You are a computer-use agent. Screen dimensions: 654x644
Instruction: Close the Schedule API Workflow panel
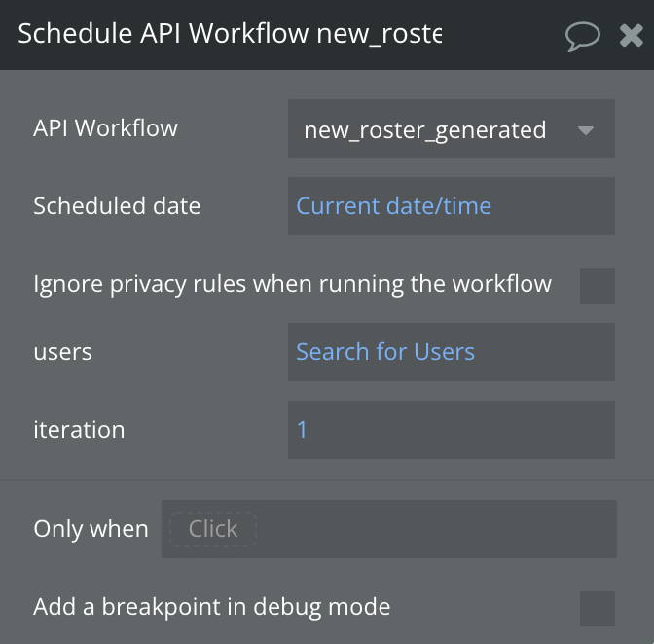coord(631,35)
